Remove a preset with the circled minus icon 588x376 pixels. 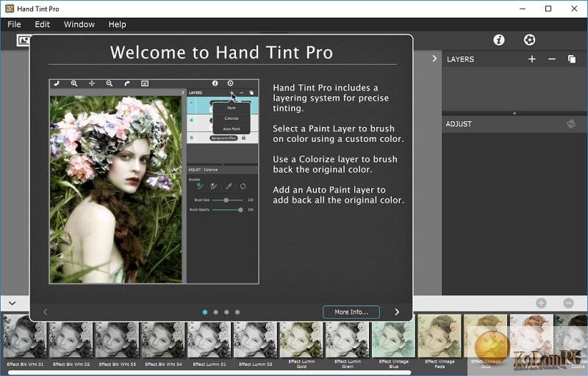[568, 303]
